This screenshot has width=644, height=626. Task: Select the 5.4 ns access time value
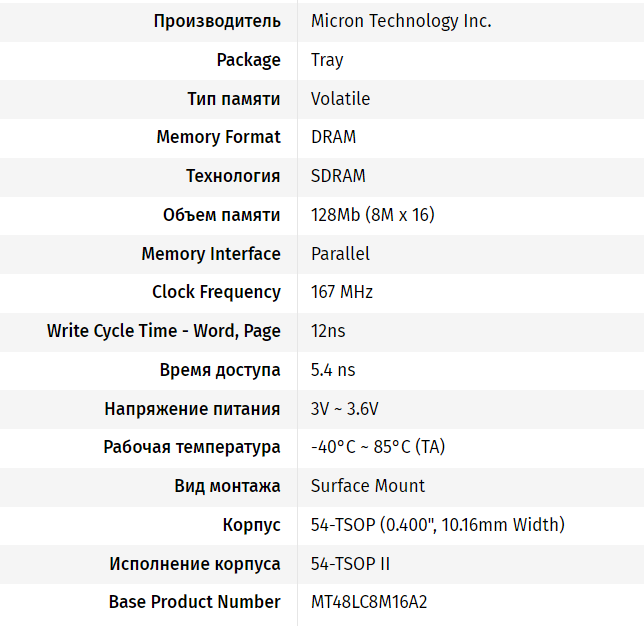[333, 370]
